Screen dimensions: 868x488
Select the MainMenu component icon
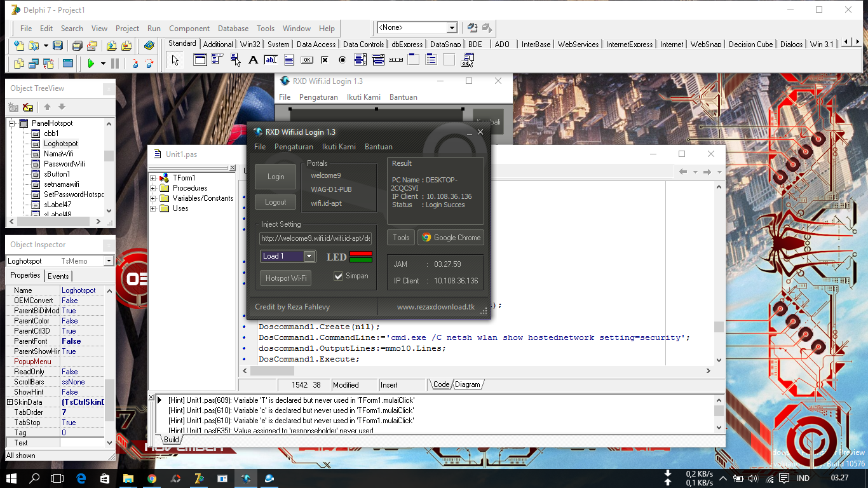217,60
